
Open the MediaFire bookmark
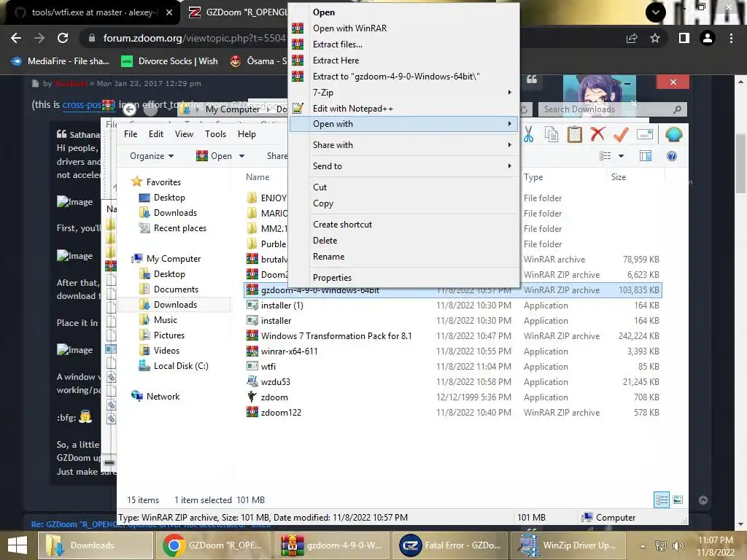[61, 61]
